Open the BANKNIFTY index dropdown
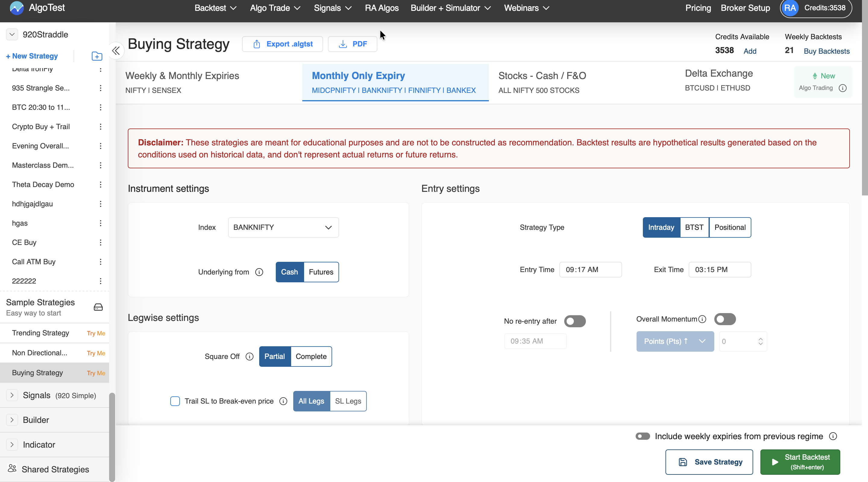The width and height of the screenshot is (868, 482). coord(283,227)
